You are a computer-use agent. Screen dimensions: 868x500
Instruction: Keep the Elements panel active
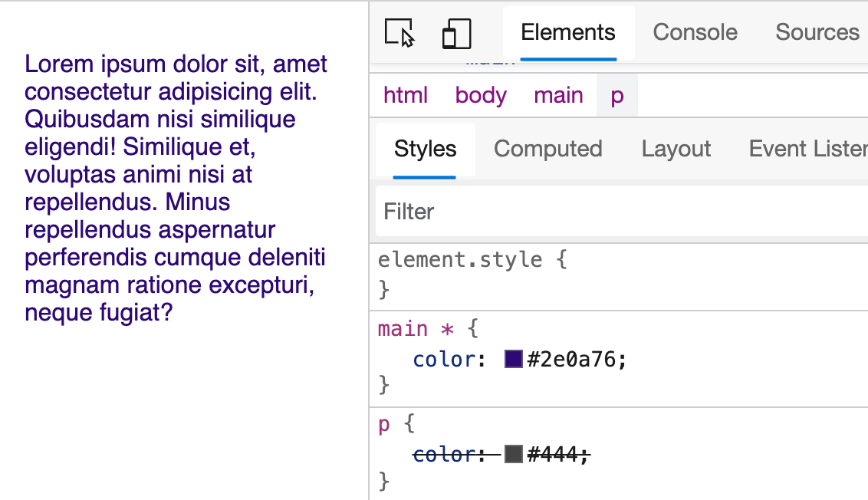(568, 32)
